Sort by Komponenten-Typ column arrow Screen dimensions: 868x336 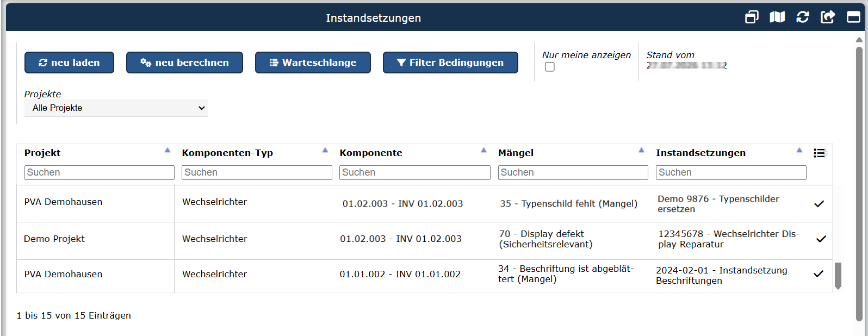325,150
